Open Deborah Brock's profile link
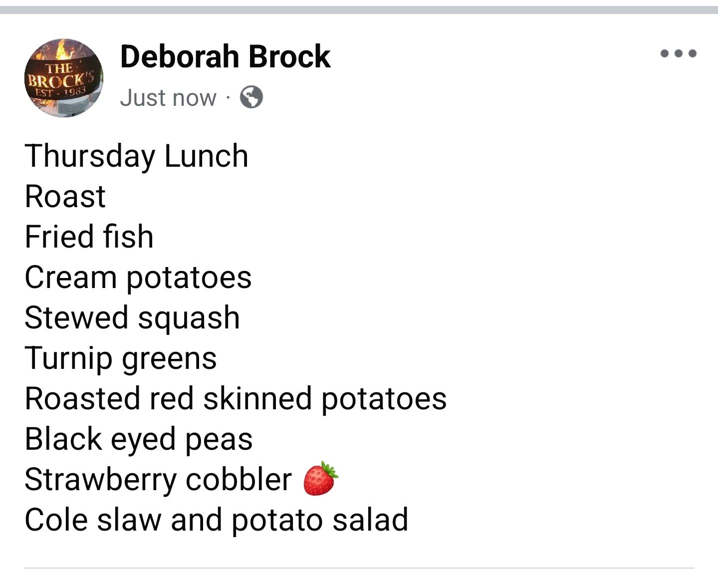718x588 pixels. (x=225, y=56)
